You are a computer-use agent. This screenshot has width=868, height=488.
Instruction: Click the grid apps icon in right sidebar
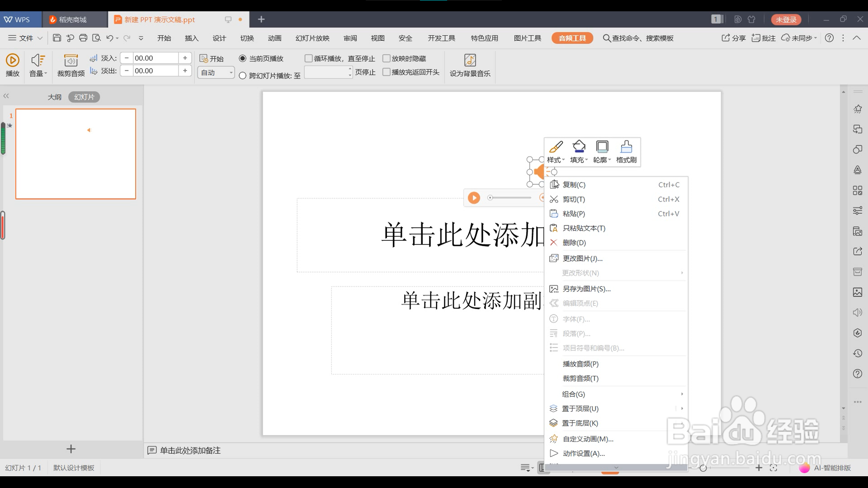[858, 190]
